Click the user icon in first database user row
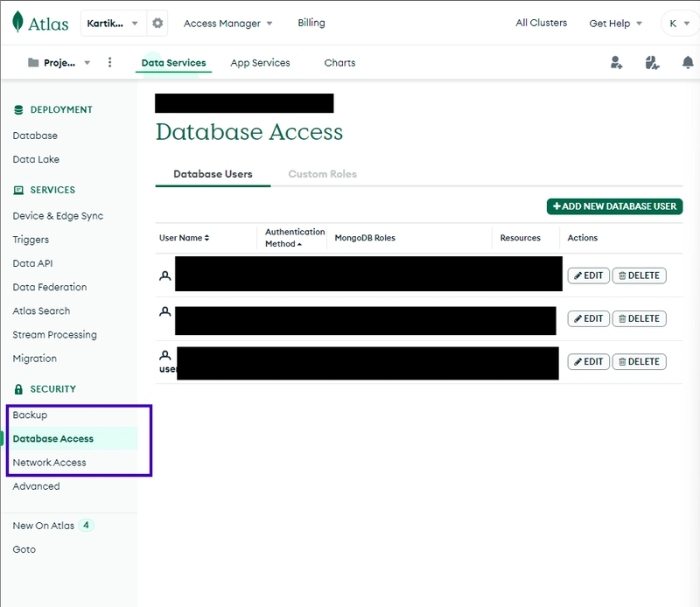 [165, 276]
